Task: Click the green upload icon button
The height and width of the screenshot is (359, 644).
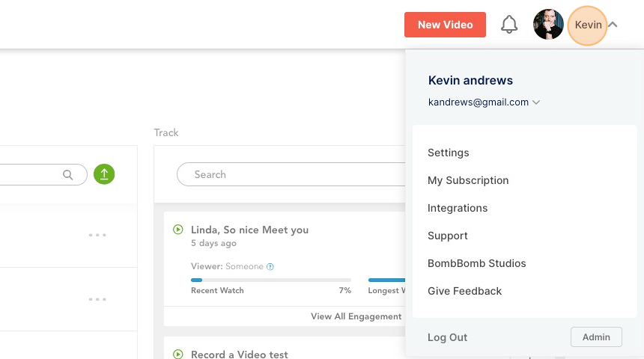Action: pos(104,174)
